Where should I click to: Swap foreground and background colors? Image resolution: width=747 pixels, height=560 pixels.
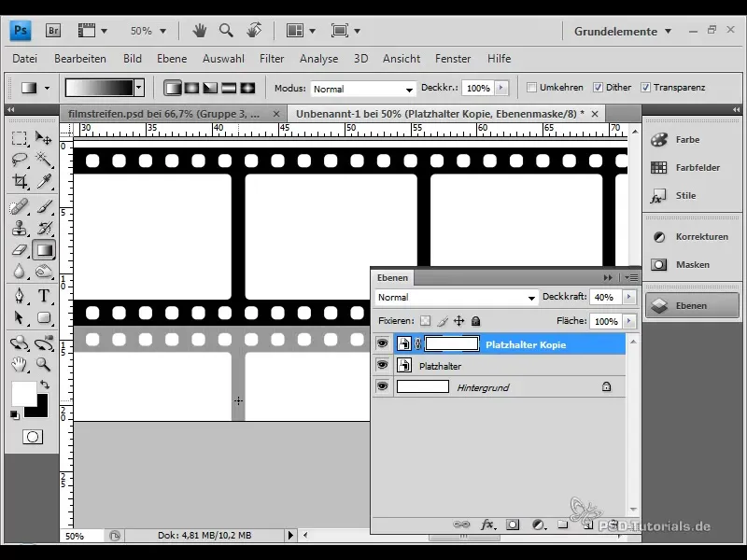[44, 385]
